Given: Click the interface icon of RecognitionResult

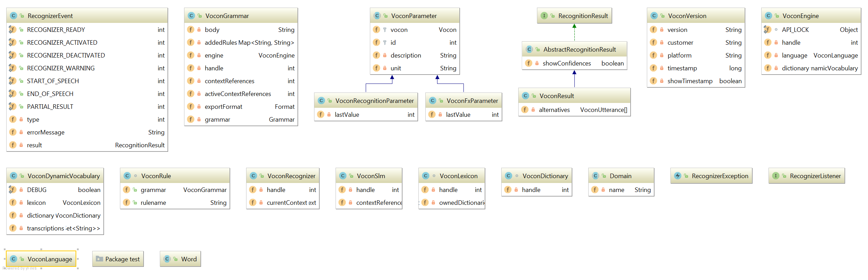Looking at the screenshot, I should (544, 16).
